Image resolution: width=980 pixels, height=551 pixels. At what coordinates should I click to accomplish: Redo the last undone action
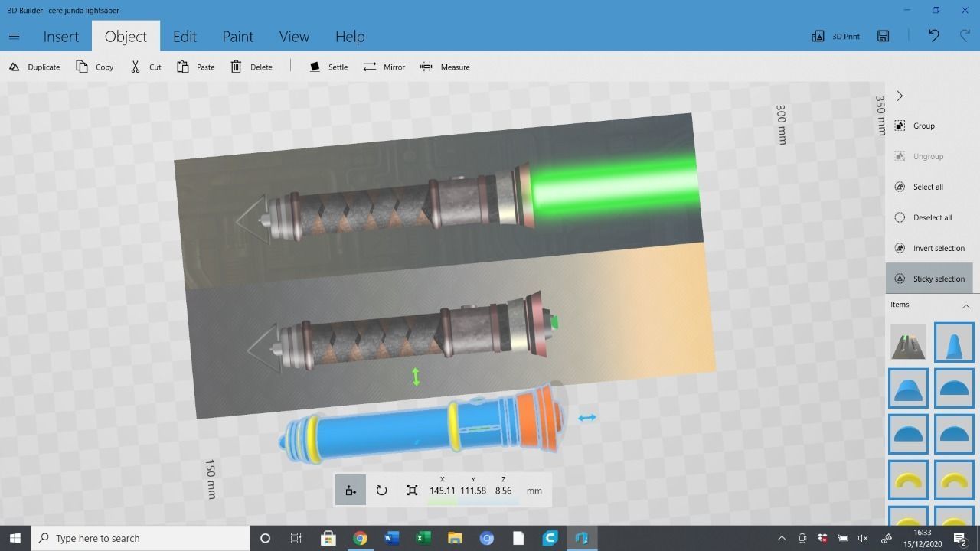965,36
